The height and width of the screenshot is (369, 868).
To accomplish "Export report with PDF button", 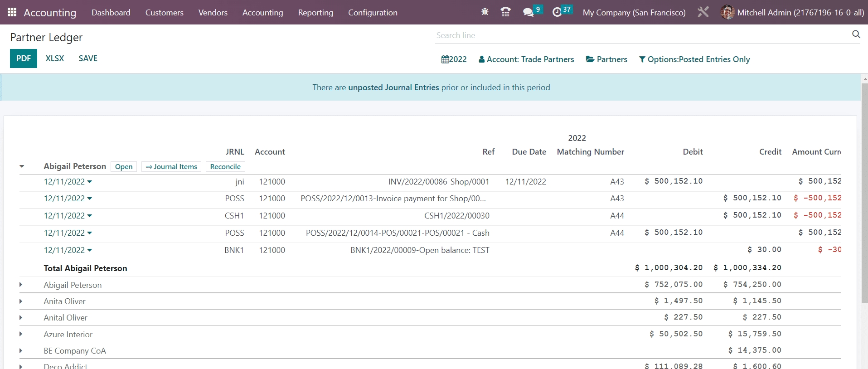I will [24, 58].
